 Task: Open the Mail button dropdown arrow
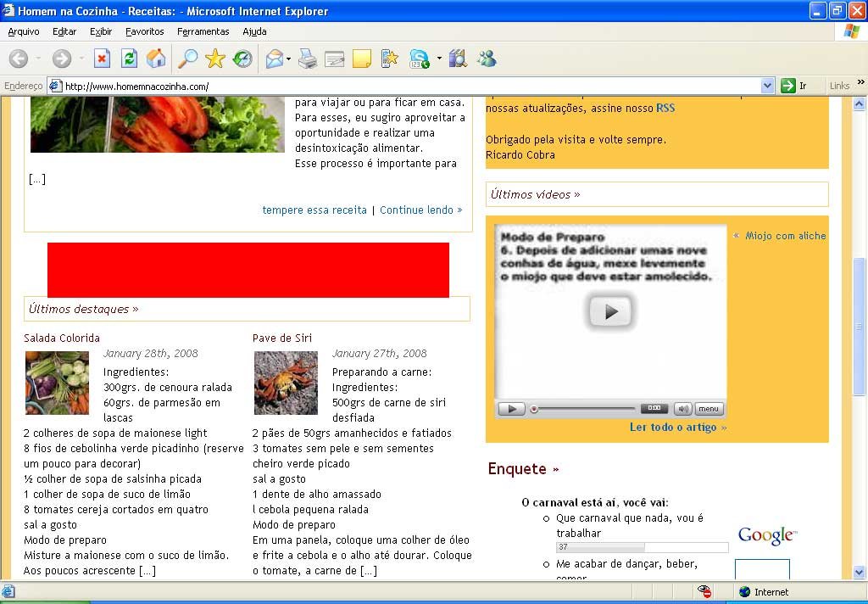(x=289, y=59)
